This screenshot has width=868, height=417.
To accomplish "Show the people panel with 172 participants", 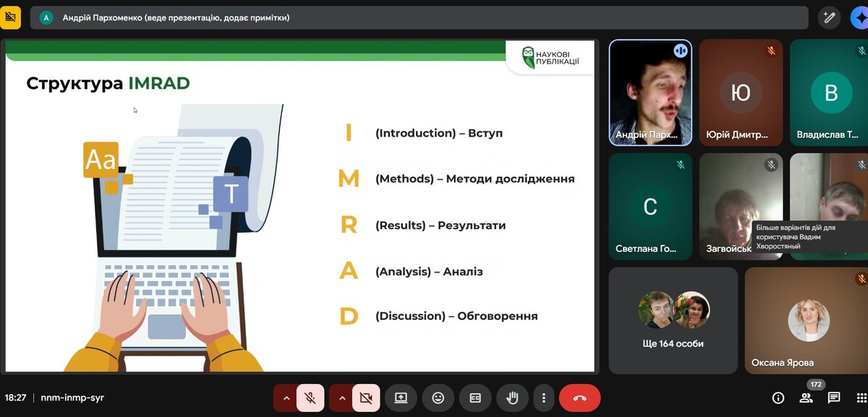I will 807,397.
